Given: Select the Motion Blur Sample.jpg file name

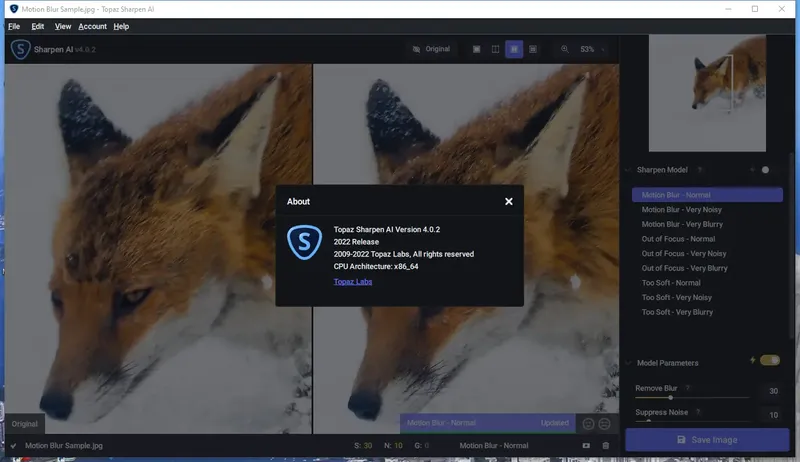Looking at the screenshot, I should coord(64,446).
